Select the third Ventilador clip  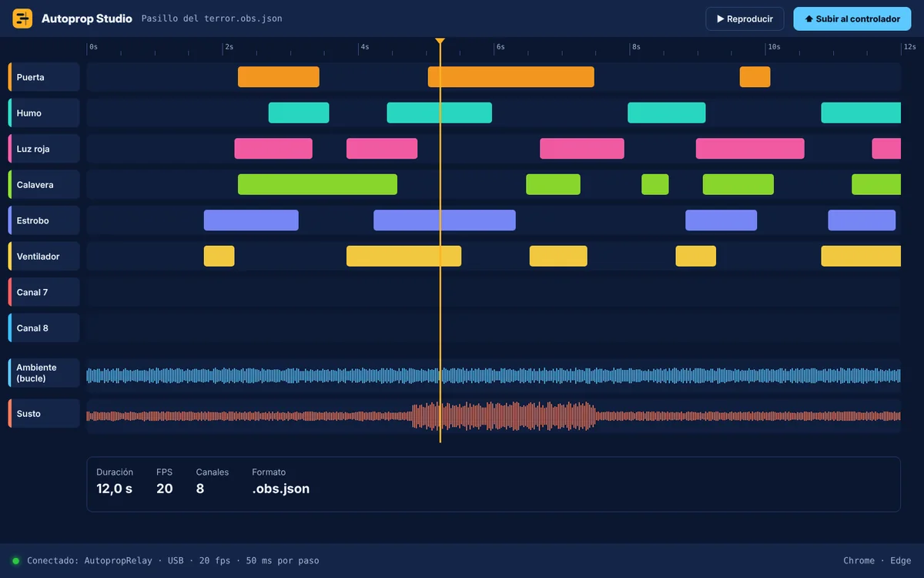point(558,256)
